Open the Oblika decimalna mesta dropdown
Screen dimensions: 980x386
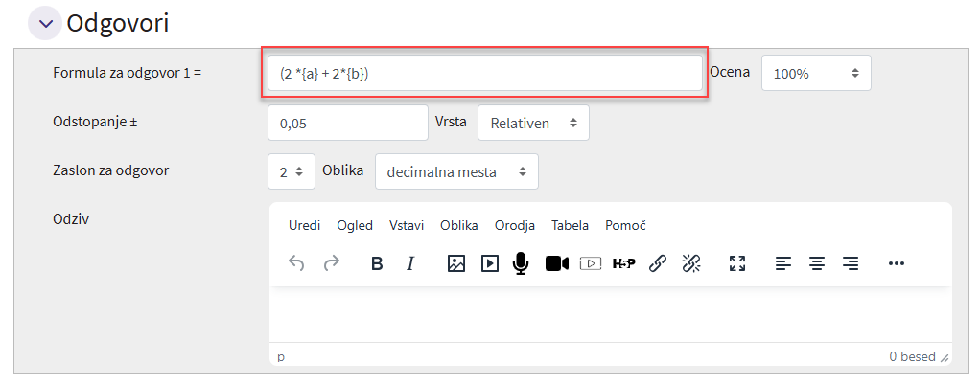pos(456,171)
